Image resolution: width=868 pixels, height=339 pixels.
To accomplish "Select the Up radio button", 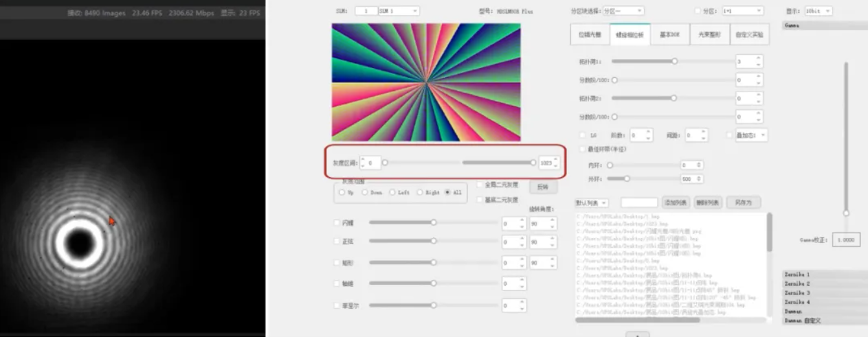I will pos(342,193).
